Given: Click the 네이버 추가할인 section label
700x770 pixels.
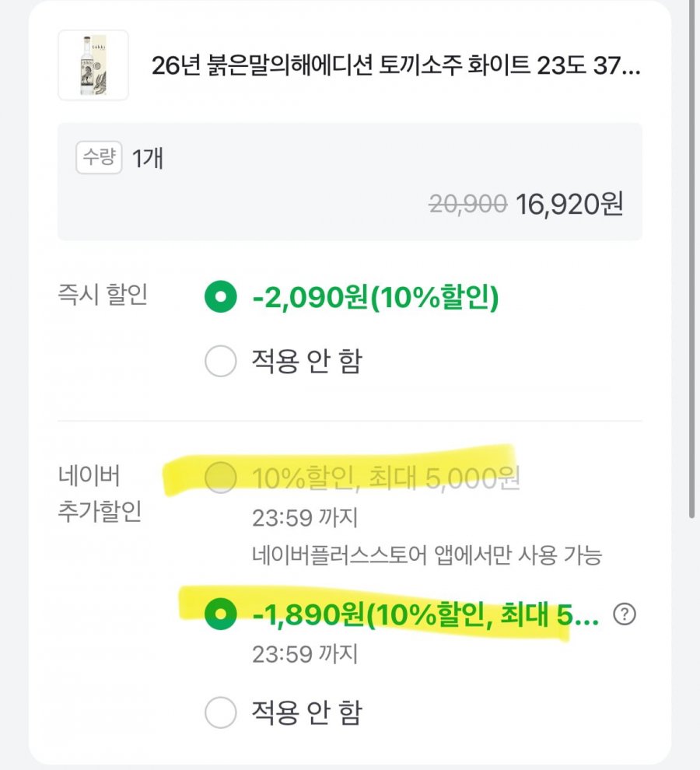Looking at the screenshot, I should coord(100,494).
